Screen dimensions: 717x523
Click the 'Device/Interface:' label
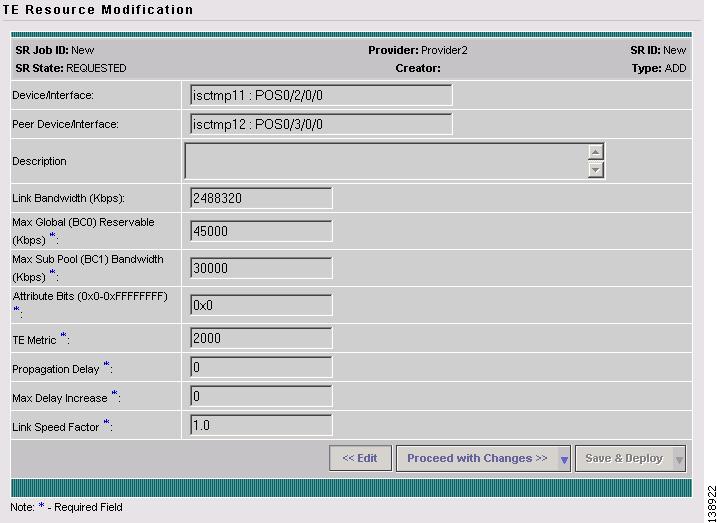(x=53, y=95)
